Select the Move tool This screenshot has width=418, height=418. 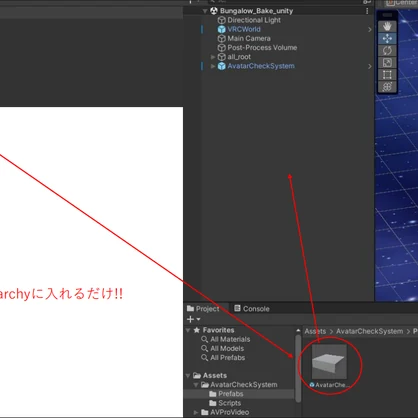click(387, 38)
